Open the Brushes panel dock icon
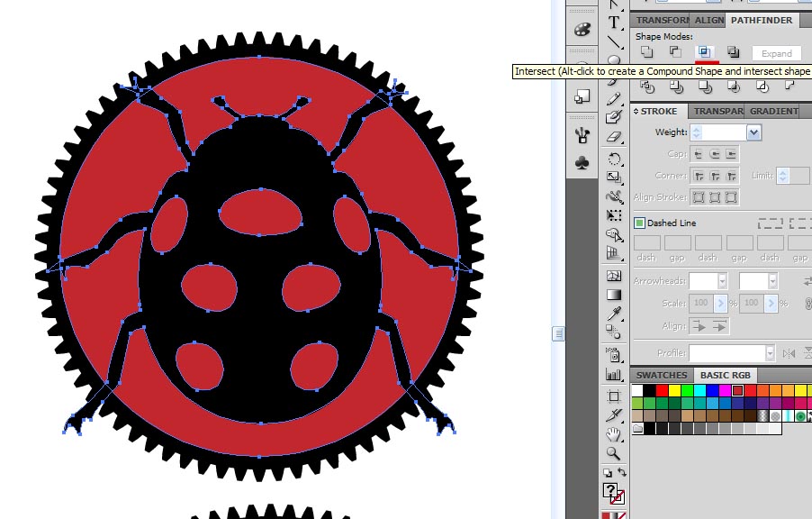The width and height of the screenshot is (812, 519). pos(582,136)
